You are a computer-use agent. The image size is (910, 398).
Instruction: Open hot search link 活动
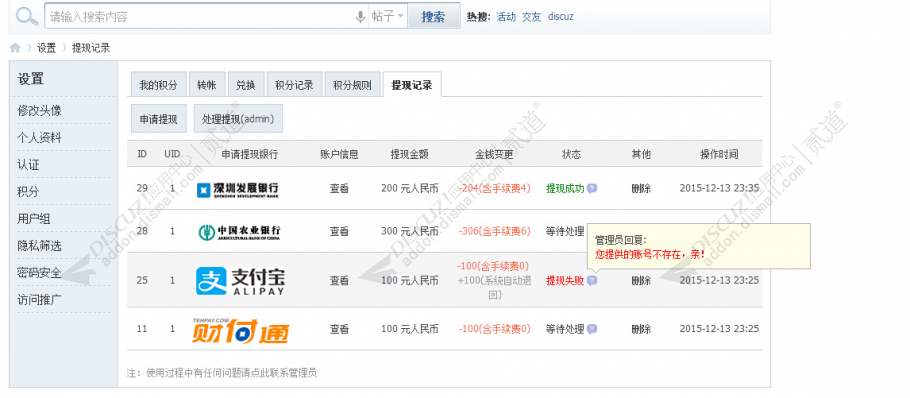tap(506, 17)
